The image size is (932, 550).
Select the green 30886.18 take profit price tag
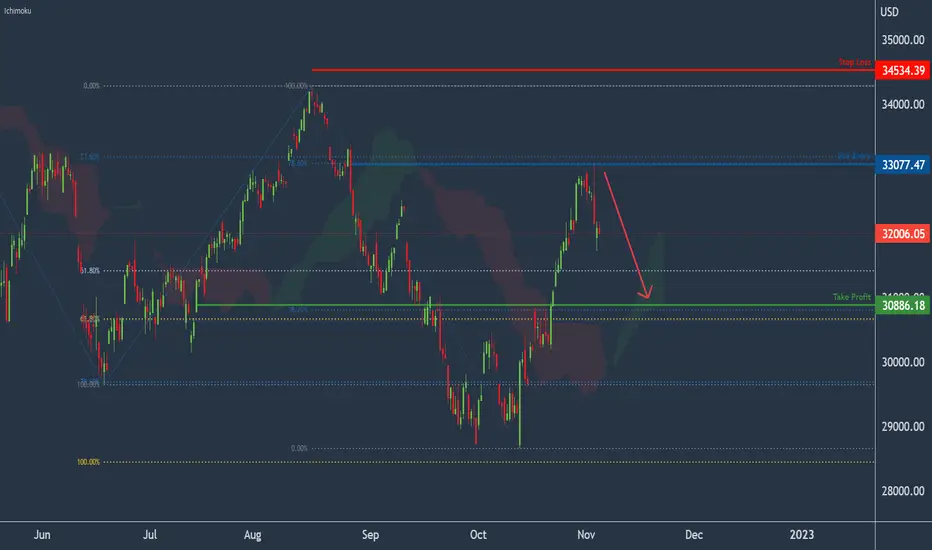click(903, 306)
